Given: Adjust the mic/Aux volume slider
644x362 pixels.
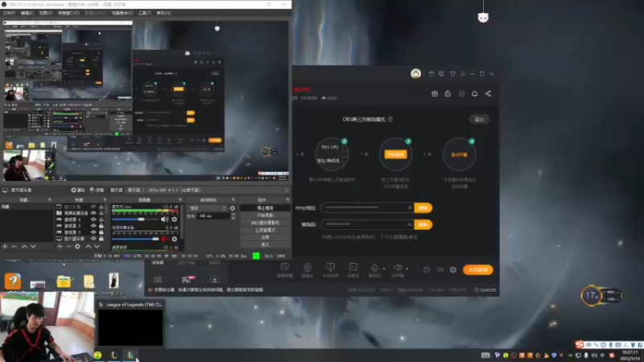Looking at the screenshot, I should coord(135,219).
